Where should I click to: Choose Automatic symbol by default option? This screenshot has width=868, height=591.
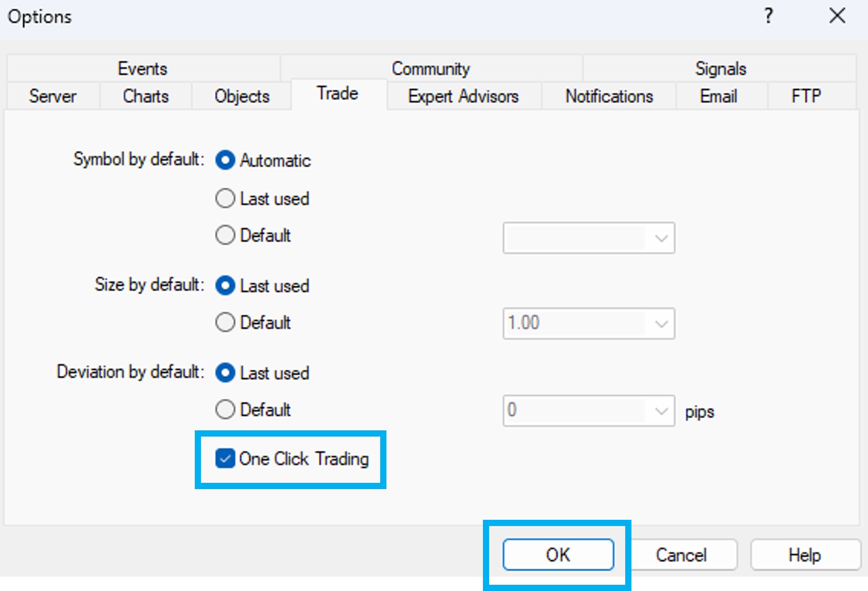[225, 160]
